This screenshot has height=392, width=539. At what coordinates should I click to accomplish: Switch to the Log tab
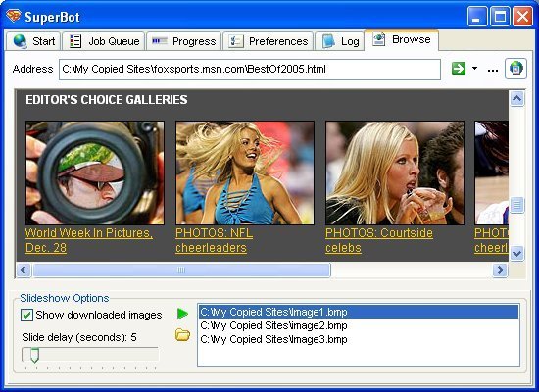tap(340, 41)
